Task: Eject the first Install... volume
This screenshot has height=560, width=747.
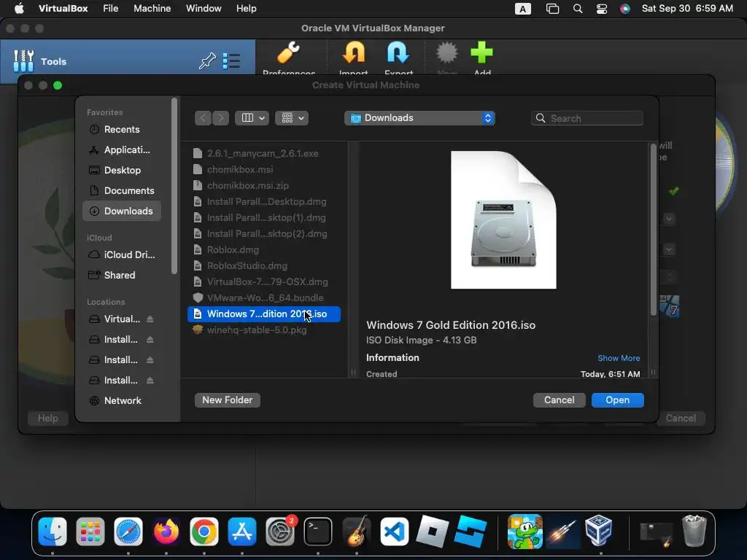Action: [150, 340]
